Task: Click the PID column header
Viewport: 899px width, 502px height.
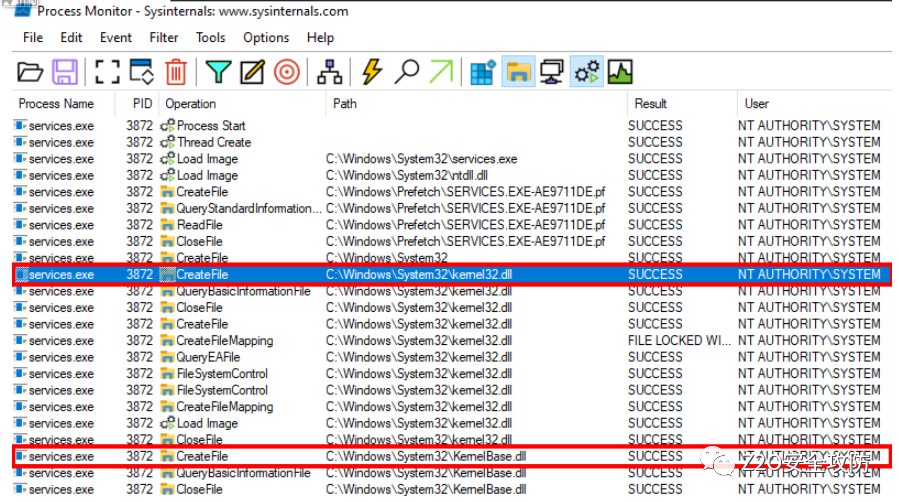Action: (x=142, y=104)
